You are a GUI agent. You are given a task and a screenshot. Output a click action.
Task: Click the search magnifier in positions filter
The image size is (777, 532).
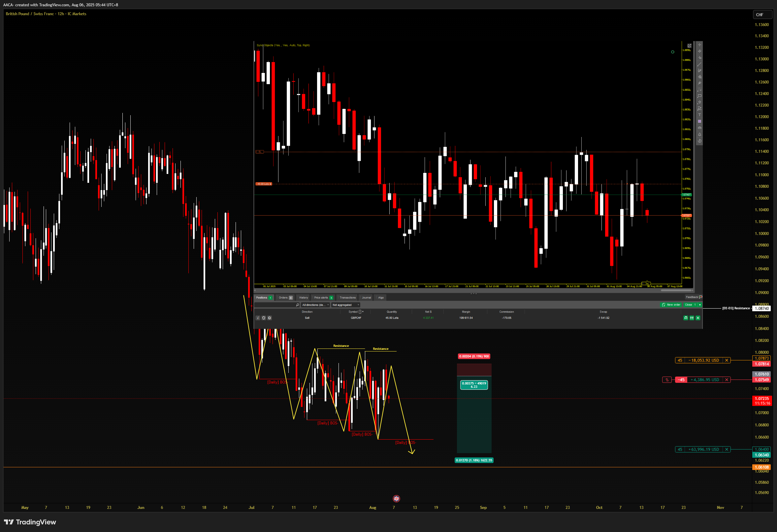(x=298, y=305)
